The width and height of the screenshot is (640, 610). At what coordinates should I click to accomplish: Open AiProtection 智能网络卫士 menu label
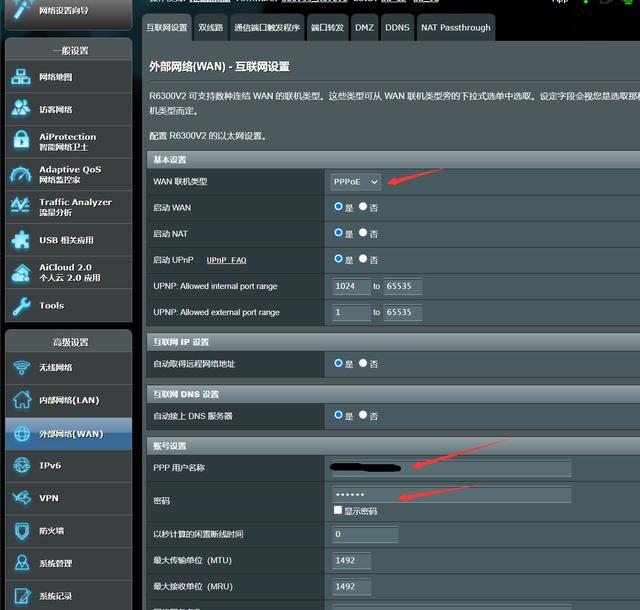(68, 142)
